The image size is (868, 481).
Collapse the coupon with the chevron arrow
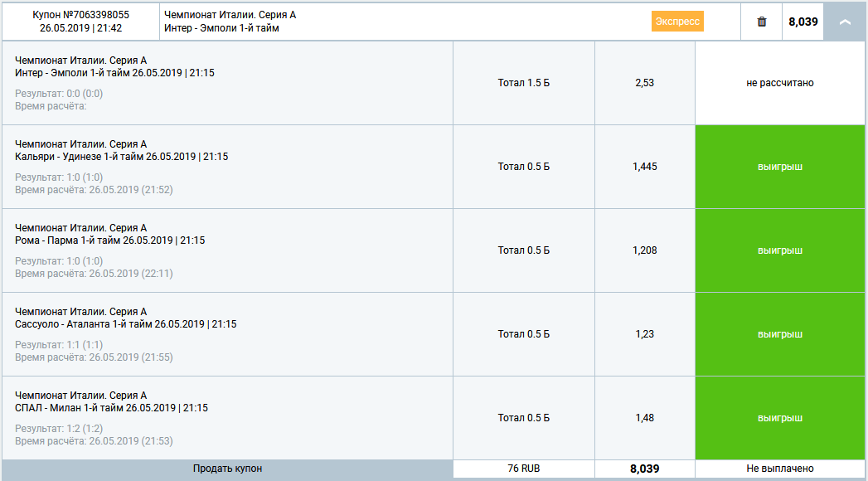click(x=845, y=22)
